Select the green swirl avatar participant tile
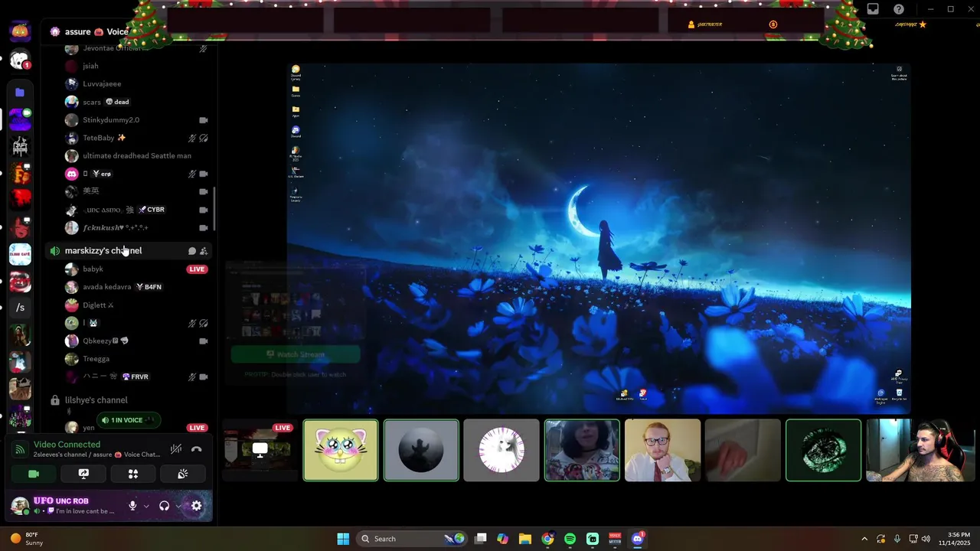Viewport: 980px width, 551px height. point(823,450)
